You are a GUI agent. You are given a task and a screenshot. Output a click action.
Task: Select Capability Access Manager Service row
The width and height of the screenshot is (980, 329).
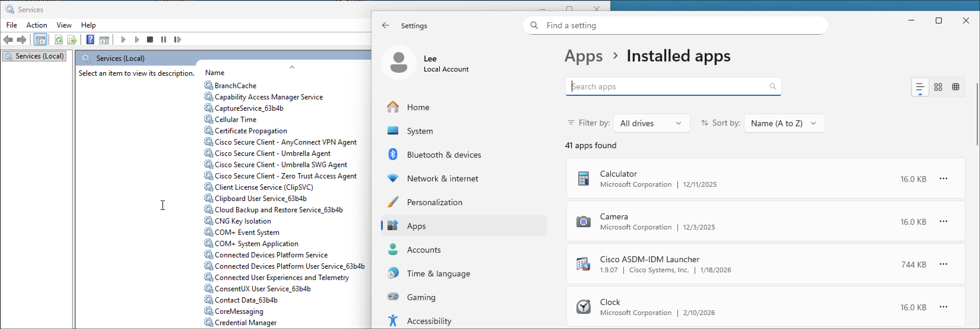[268, 97]
